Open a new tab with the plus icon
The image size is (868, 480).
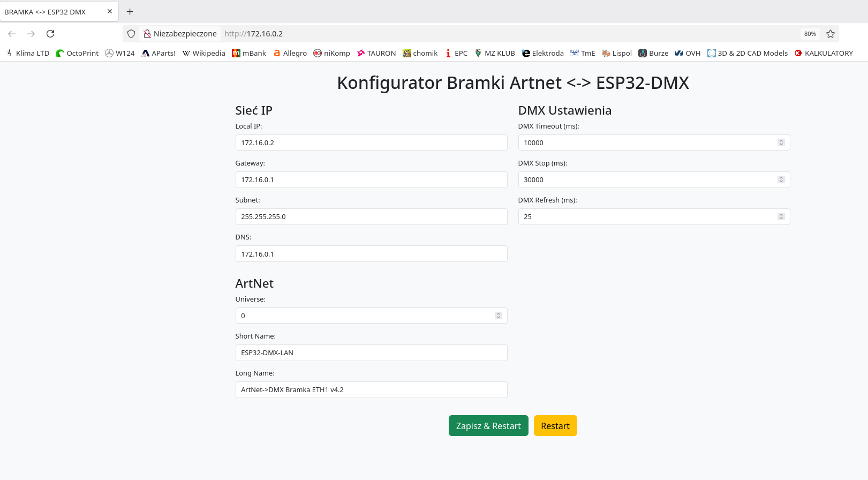coord(130,12)
